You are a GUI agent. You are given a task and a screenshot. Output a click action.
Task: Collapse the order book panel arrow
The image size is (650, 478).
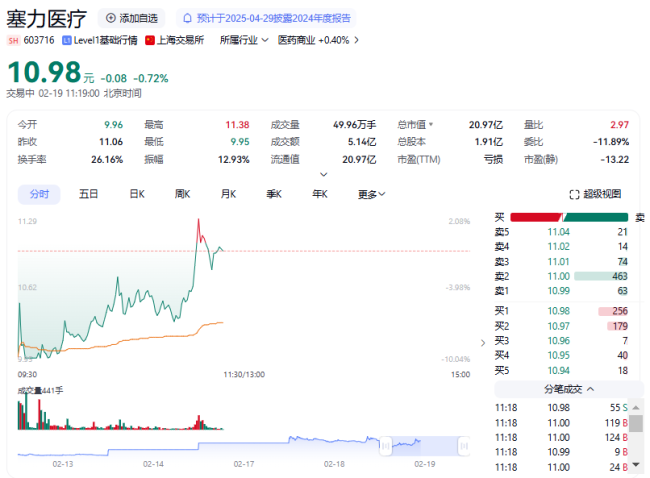[483, 343]
